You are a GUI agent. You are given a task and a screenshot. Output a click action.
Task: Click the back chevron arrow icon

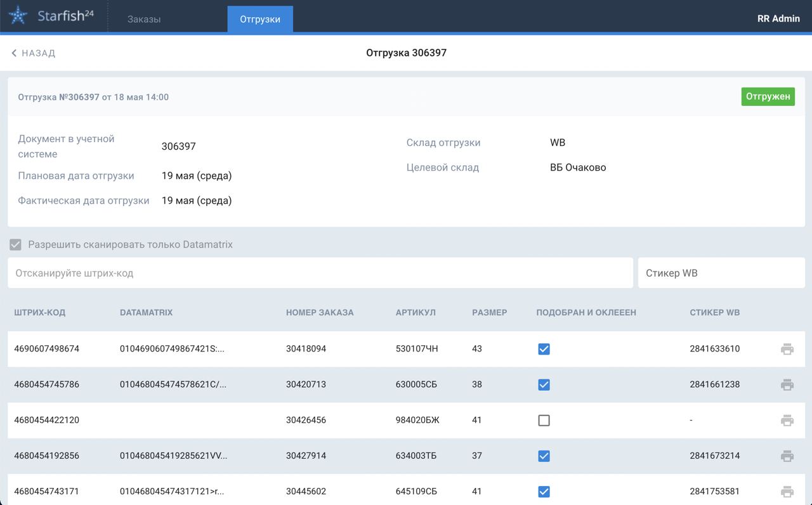point(14,53)
